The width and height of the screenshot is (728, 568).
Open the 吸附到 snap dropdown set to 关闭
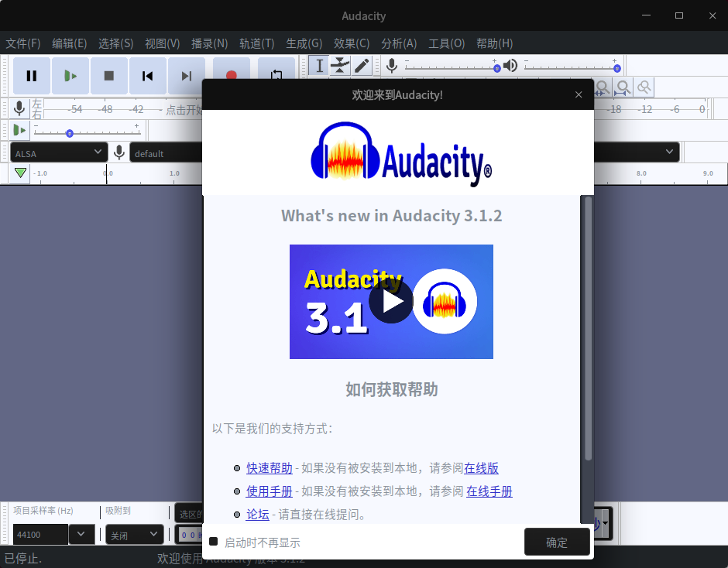(133, 534)
